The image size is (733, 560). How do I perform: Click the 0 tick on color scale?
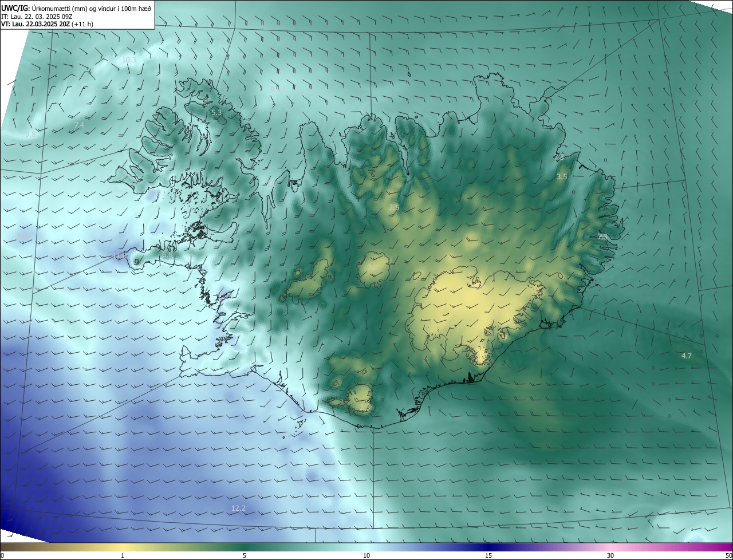click(x=2, y=555)
